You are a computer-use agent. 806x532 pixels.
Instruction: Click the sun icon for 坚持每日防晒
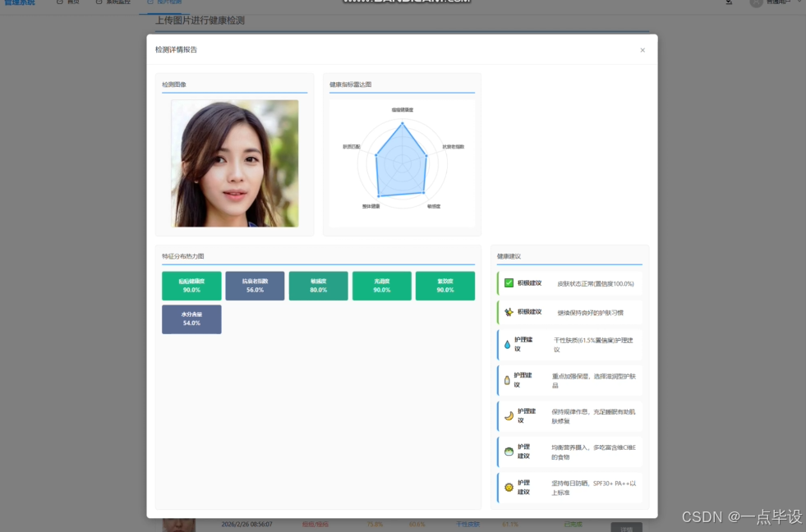(x=509, y=488)
